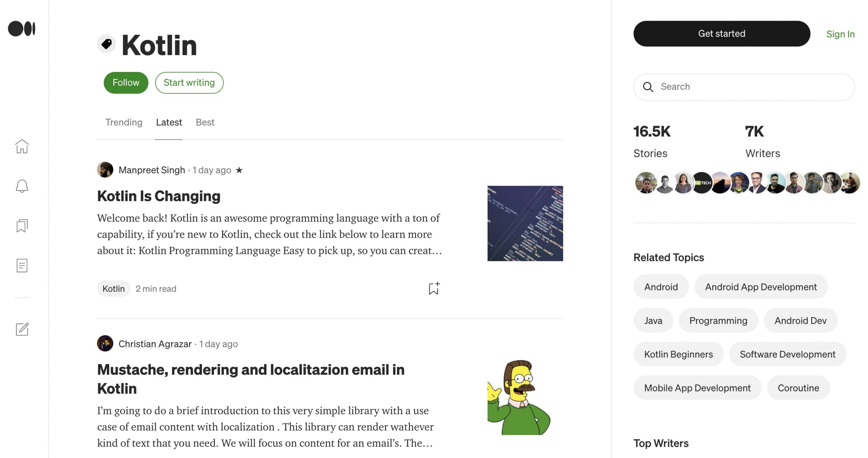Open Manpreet Singh author profile
The image size is (868, 458).
coord(152,170)
